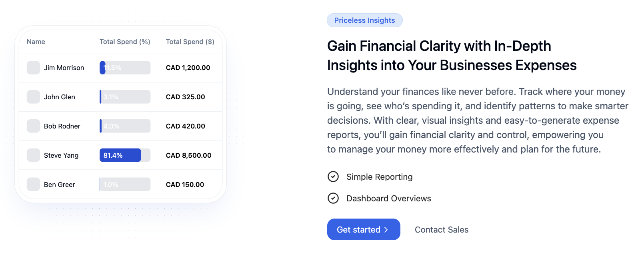Sort by the Total Spend ($) header
The height and width of the screenshot is (261, 644).
click(x=190, y=42)
